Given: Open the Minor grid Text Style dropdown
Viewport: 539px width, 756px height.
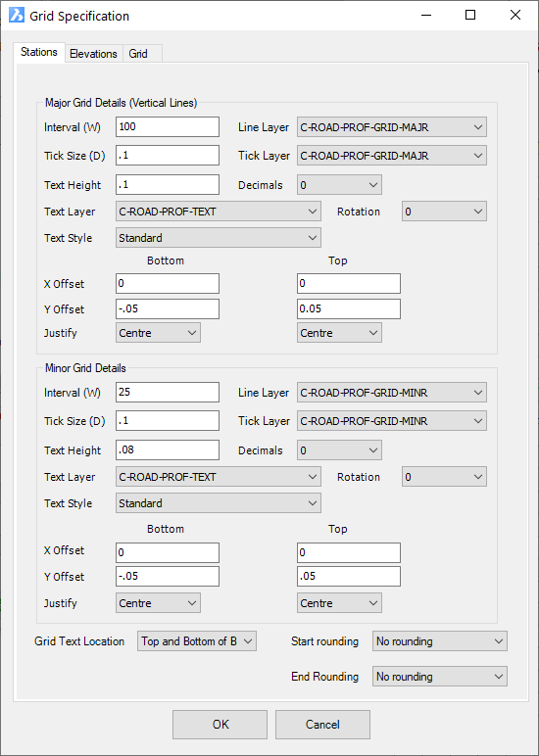Looking at the screenshot, I should (219, 503).
